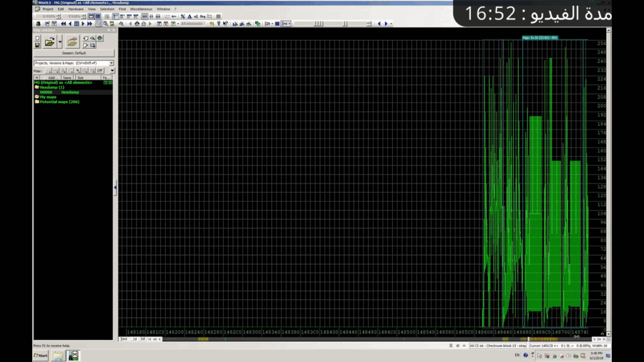Open the Hardware menu
Image resolution: width=644 pixels, height=362 pixels.
point(75,9)
